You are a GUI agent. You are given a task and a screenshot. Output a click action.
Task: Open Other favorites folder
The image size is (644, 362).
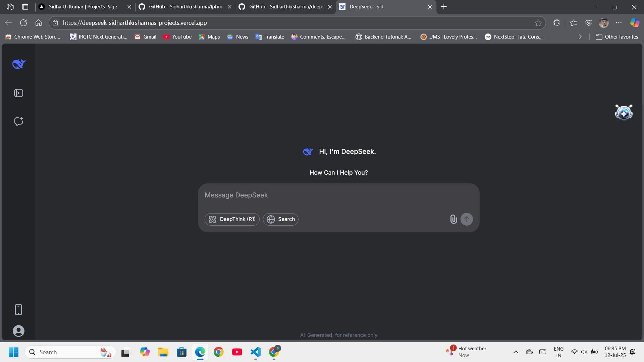[x=617, y=37]
